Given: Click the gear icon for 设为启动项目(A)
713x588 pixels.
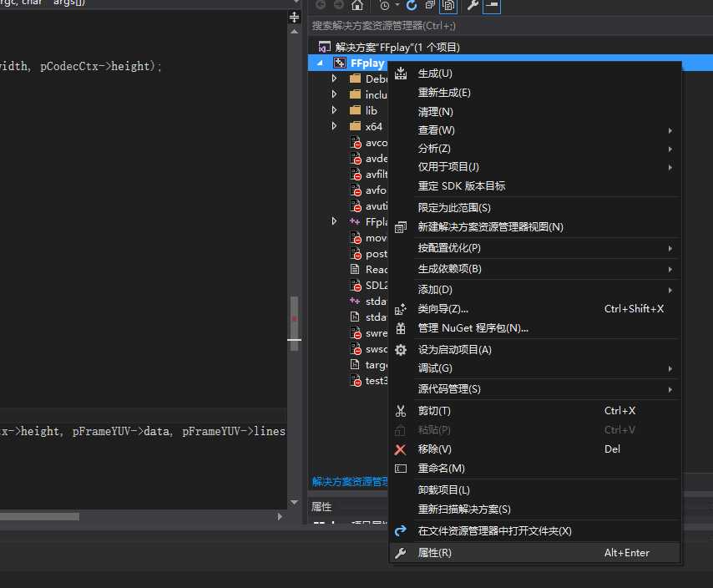Looking at the screenshot, I should [401, 350].
